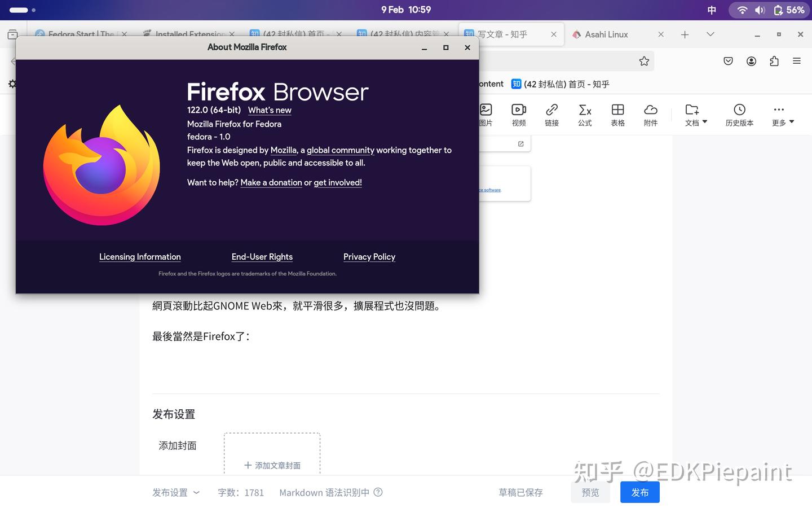Screen dimensions: 812x508
Task: Click the GNOME Web paragraph in the editor
Action: [x=297, y=306]
